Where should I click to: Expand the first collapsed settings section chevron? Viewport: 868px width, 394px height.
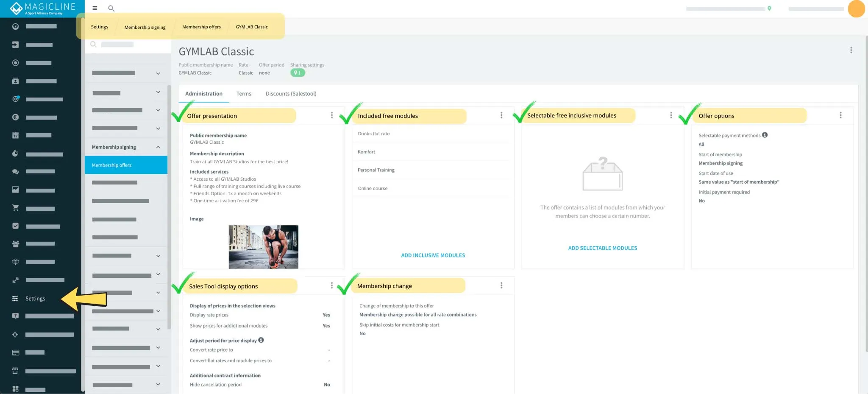[158, 73]
